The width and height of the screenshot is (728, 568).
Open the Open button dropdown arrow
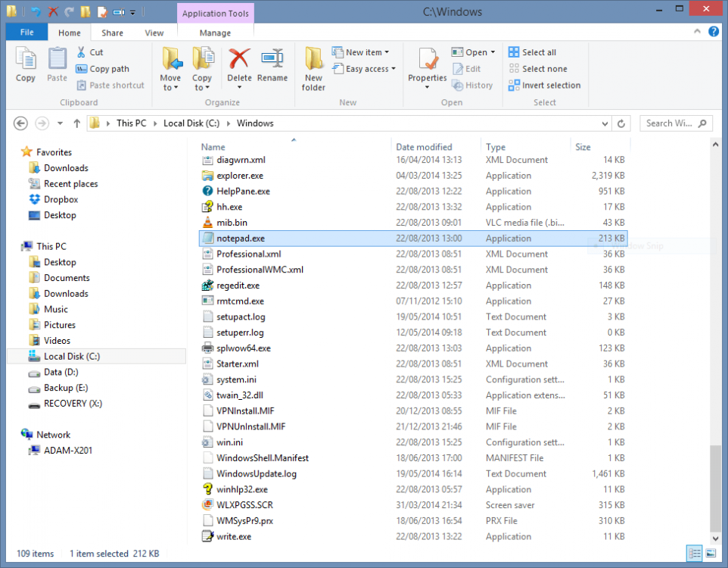[x=493, y=52]
